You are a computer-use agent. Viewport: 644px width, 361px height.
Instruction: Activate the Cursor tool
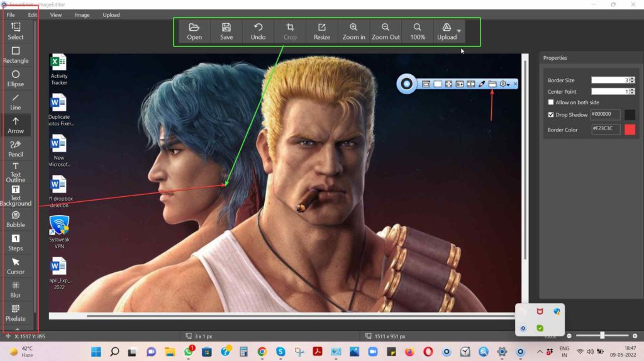tap(16, 266)
